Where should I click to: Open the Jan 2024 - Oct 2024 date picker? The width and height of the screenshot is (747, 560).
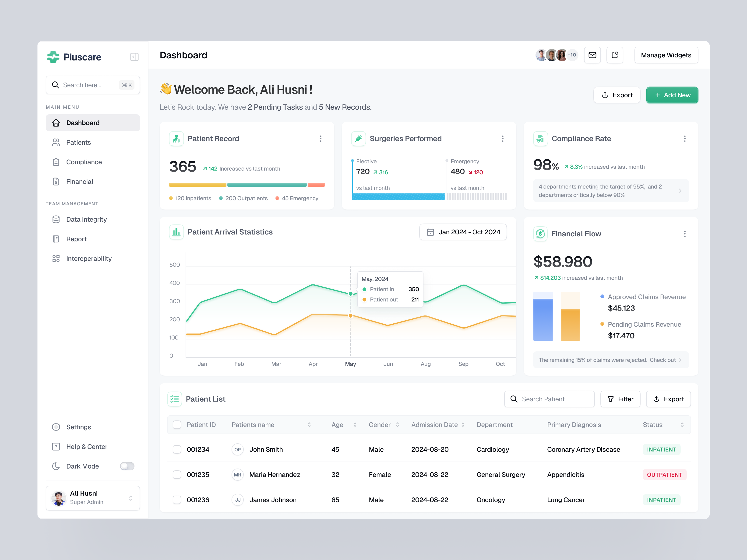(x=463, y=232)
